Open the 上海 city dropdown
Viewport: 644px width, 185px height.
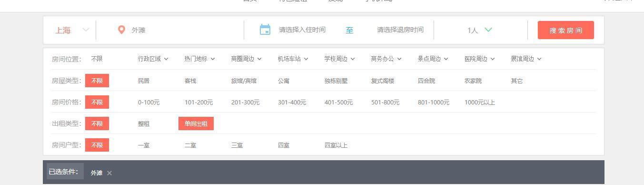click(x=72, y=30)
